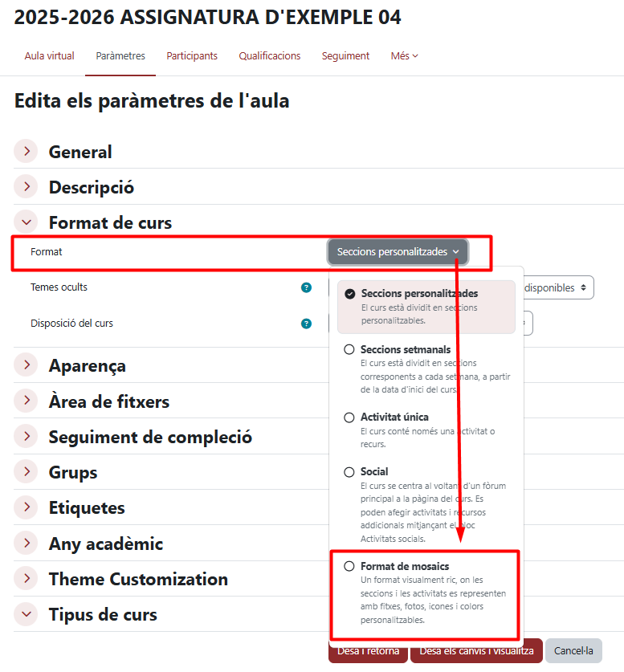This screenshot has width=624, height=672.
Task: Expand the General section chevron
Action: pos(27,152)
